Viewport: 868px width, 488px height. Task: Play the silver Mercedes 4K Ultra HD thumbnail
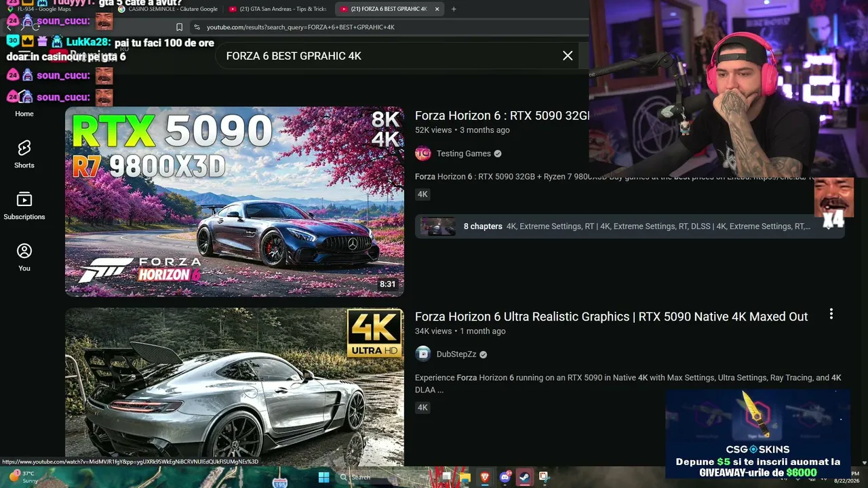pos(235,387)
